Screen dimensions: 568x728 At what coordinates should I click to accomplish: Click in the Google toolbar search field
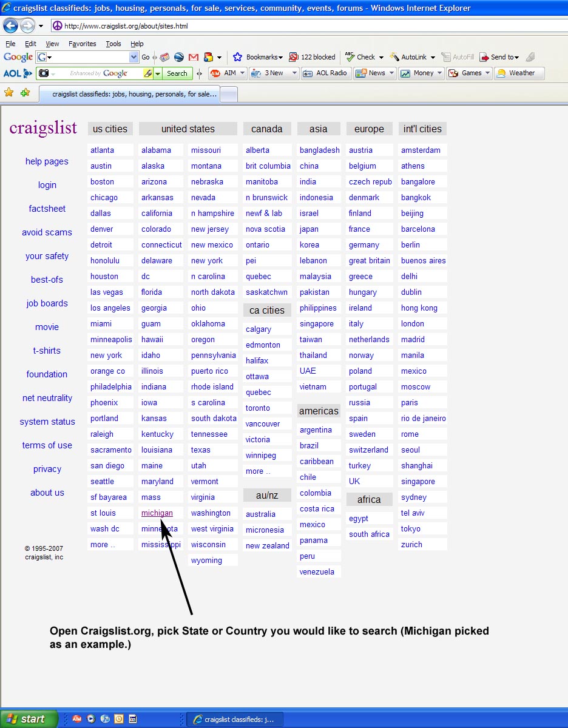pyautogui.click(x=87, y=57)
